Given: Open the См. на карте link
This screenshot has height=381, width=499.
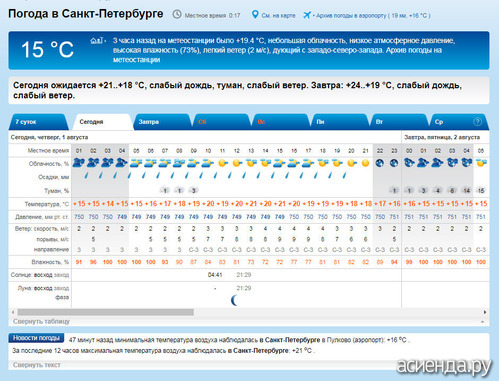Looking at the screenshot, I should pos(278,15).
